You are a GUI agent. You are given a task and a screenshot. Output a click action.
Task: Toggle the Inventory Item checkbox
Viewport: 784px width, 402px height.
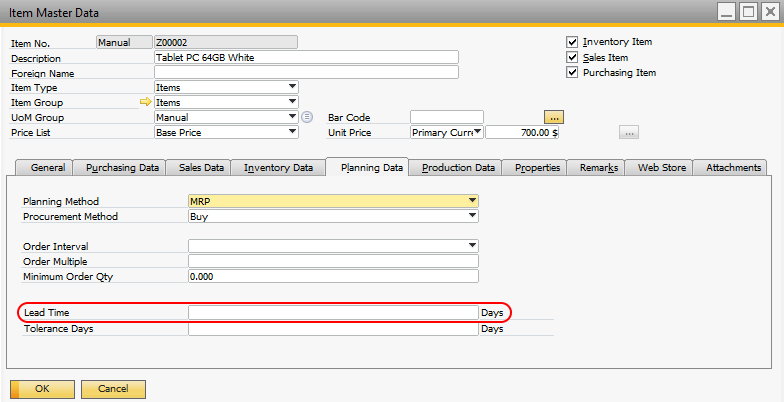pyautogui.click(x=572, y=42)
